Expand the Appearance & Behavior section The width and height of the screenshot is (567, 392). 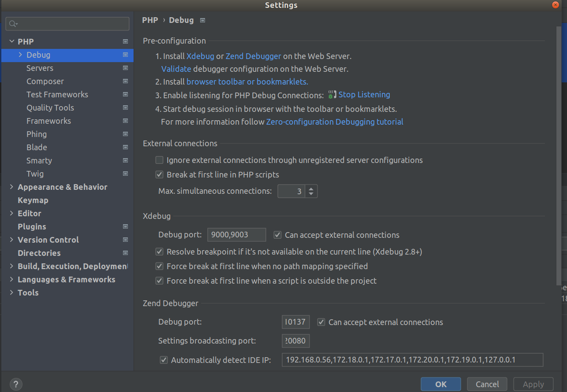[x=11, y=187]
